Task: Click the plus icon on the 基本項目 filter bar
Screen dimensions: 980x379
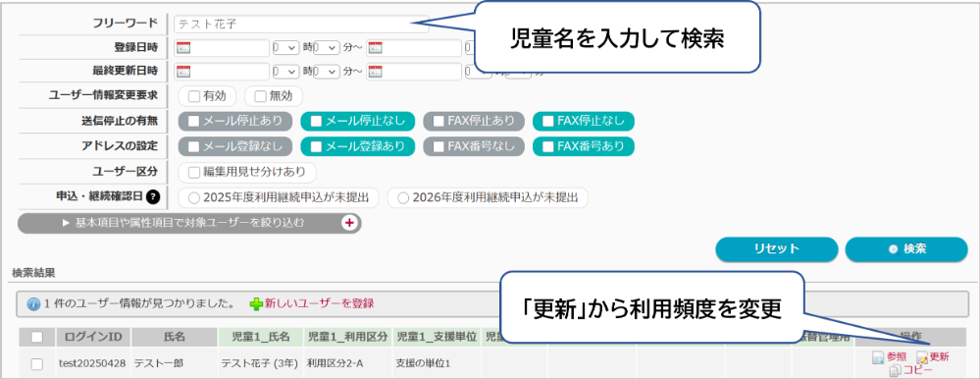Action: (349, 223)
